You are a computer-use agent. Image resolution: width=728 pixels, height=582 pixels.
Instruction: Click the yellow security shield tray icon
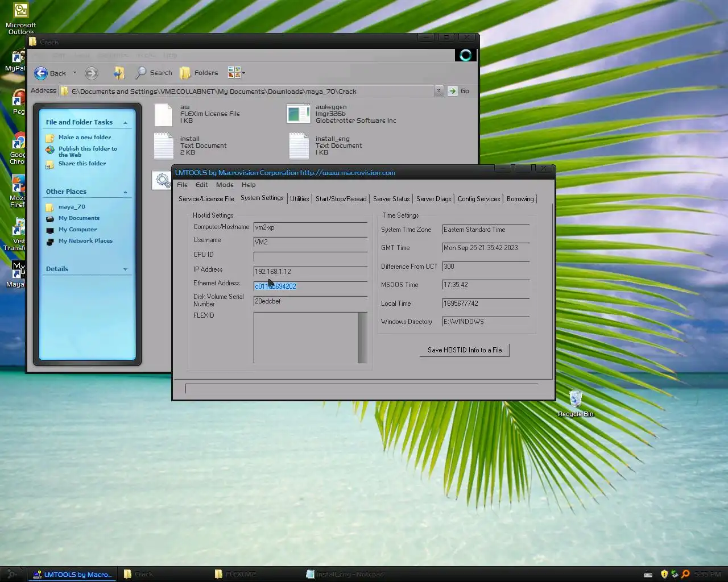click(664, 574)
